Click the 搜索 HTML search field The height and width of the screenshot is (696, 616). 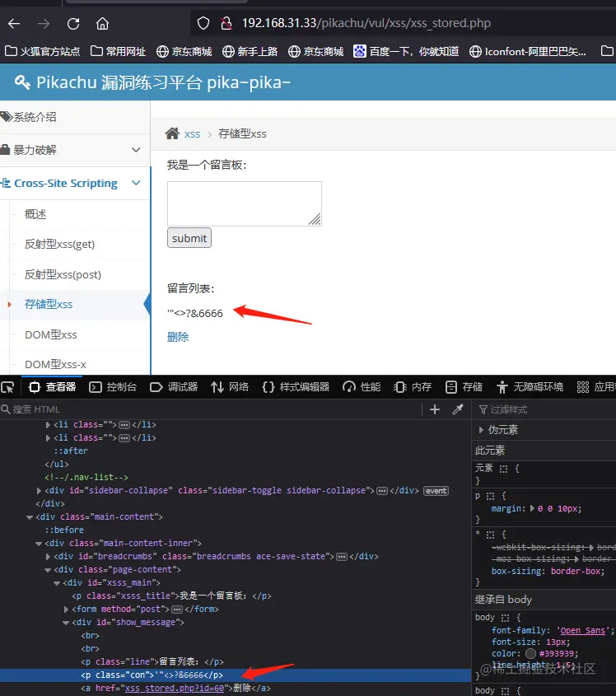click(211, 409)
